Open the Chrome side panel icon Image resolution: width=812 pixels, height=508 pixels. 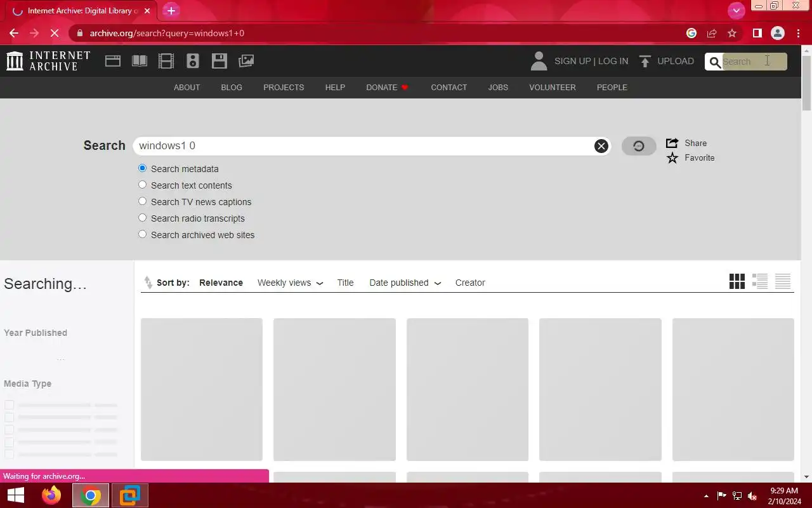click(x=757, y=33)
